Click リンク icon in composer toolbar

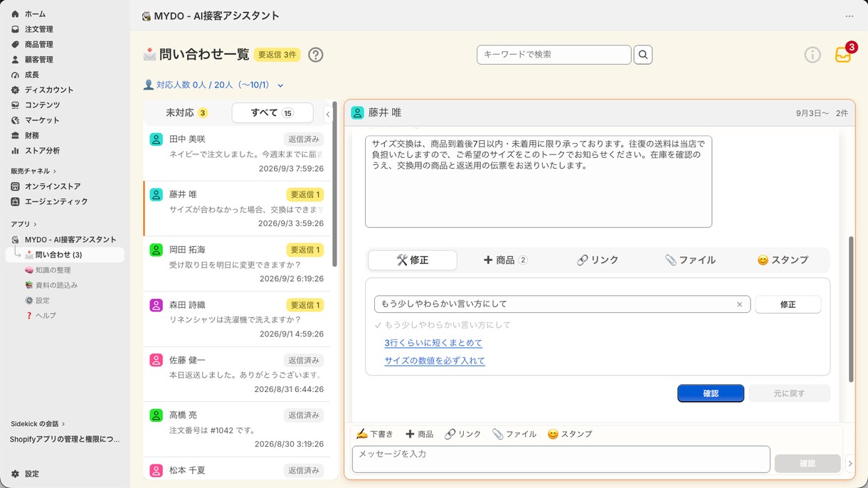click(450, 434)
